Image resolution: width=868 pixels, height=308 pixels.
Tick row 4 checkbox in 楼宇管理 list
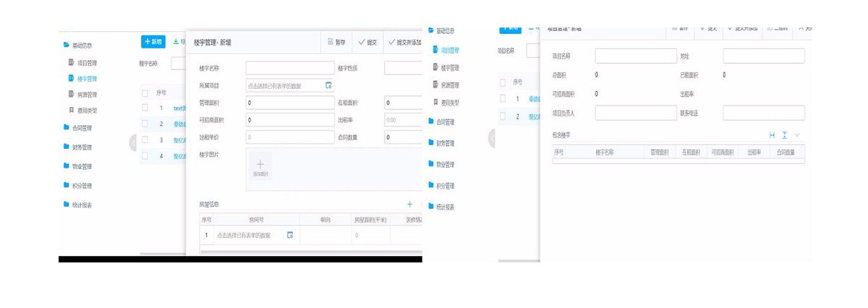tap(145, 155)
